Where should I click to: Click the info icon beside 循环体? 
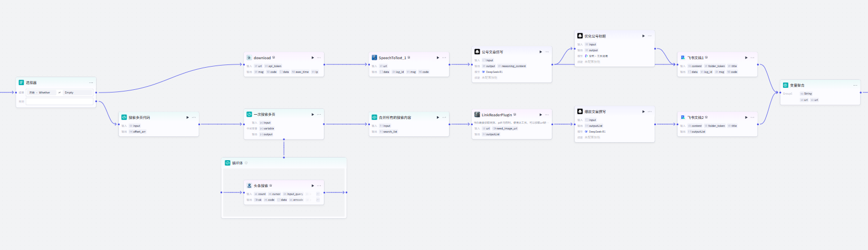click(x=246, y=163)
